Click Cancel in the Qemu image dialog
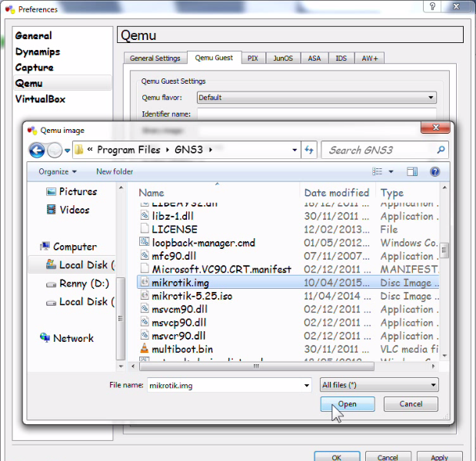This screenshot has height=461, width=476. [x=411, y=404]
